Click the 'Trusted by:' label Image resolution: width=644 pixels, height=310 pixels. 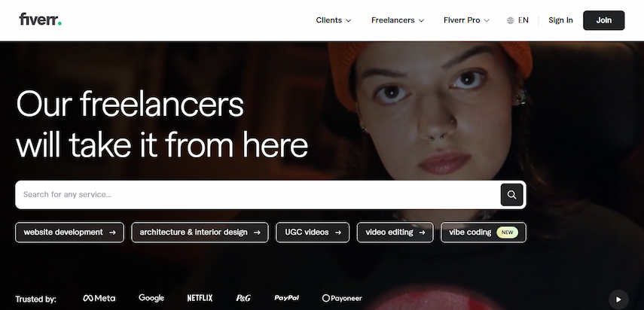click(x=35, y=299)
